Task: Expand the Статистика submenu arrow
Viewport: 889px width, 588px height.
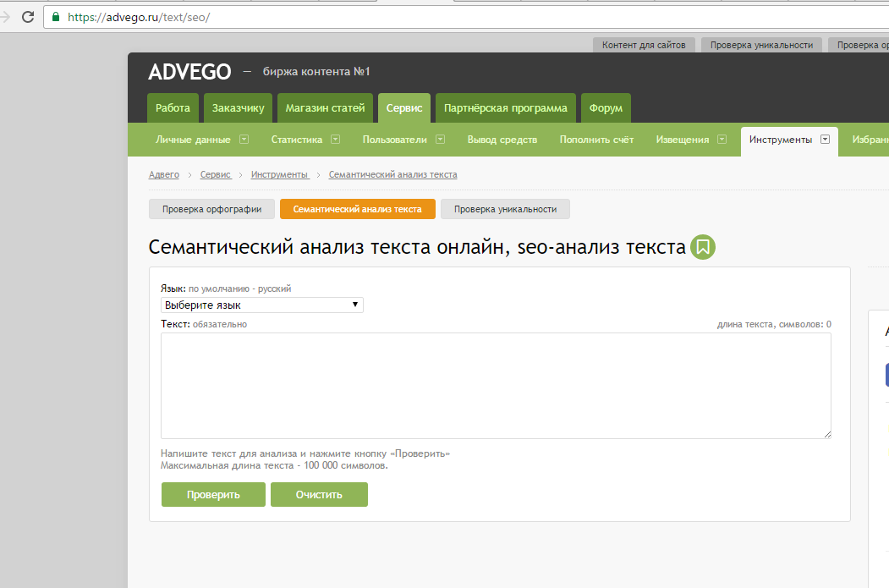Action: [x=335, y=140]
